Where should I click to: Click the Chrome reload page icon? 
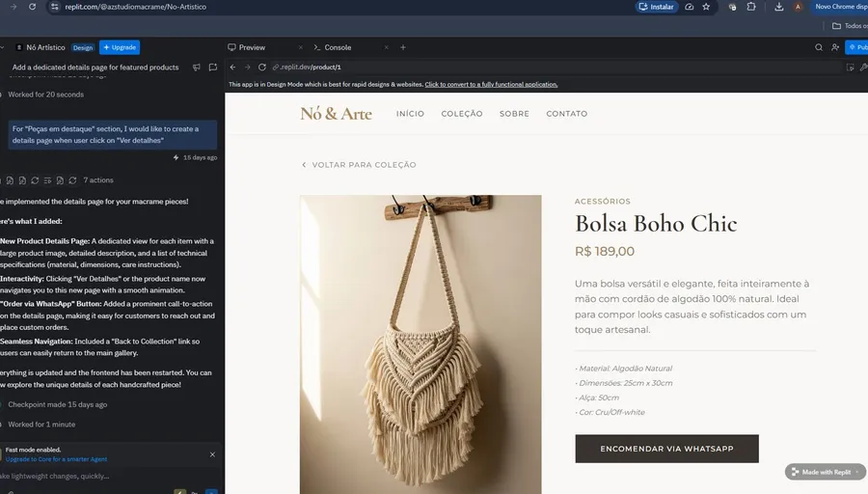tap(32, 7)
